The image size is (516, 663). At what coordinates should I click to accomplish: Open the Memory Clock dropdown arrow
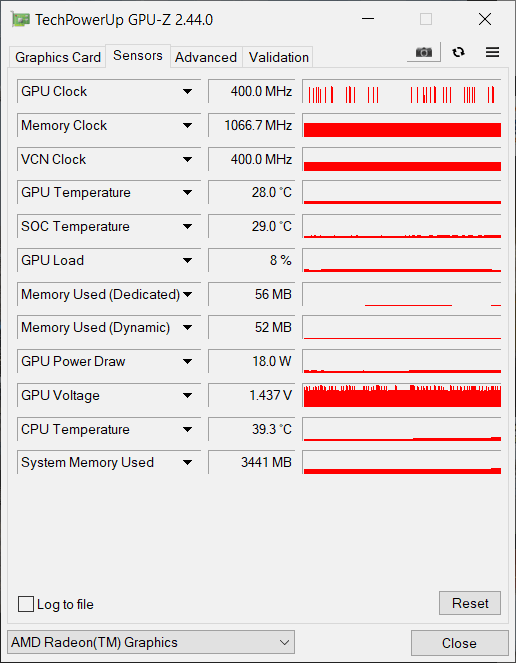pos(187,126)
